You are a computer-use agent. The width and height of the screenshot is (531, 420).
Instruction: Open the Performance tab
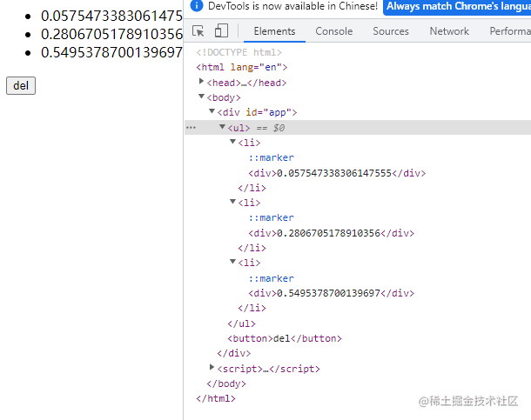509,31
